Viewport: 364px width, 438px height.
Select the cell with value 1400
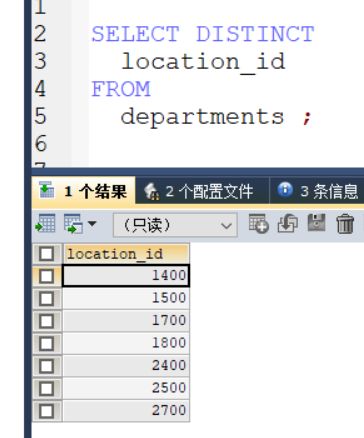pos(126,276)
